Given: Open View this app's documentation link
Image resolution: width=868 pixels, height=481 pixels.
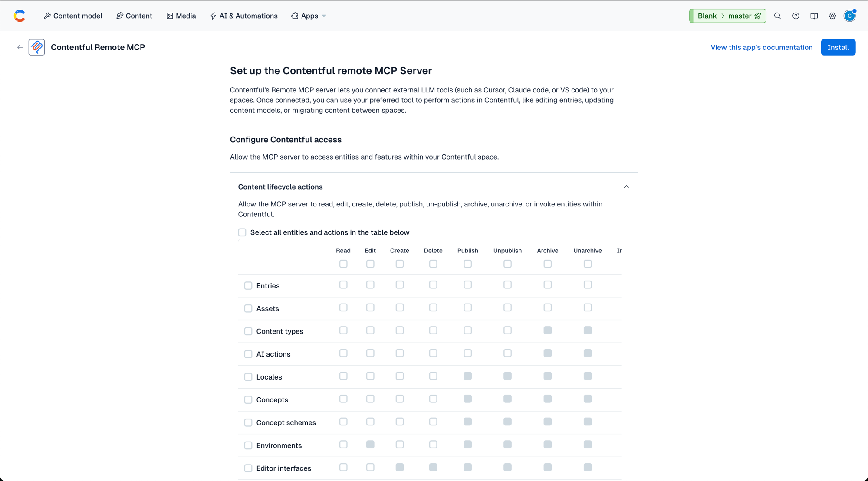Looking at the screenshot, I should [x=761, y=47].
